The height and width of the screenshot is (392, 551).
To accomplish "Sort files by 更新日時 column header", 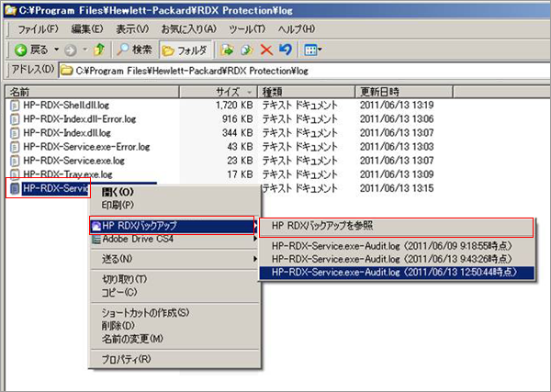I will (378, 92).
